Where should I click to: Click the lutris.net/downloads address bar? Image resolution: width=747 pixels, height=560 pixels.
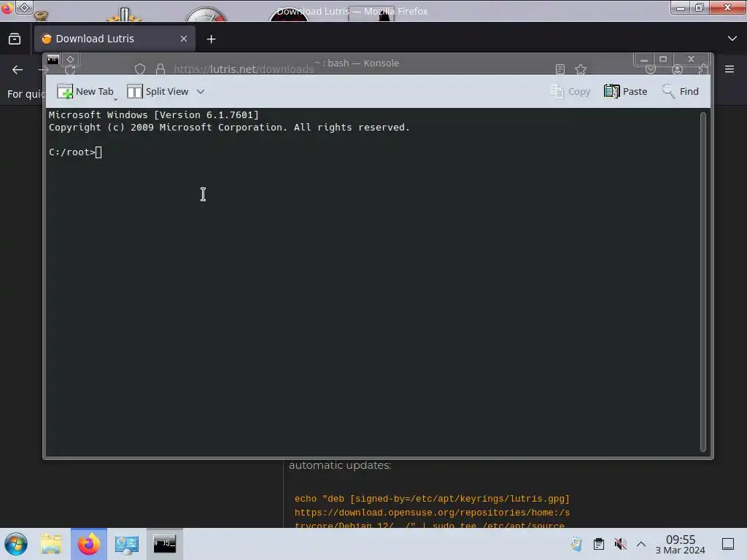coord(244,69)
